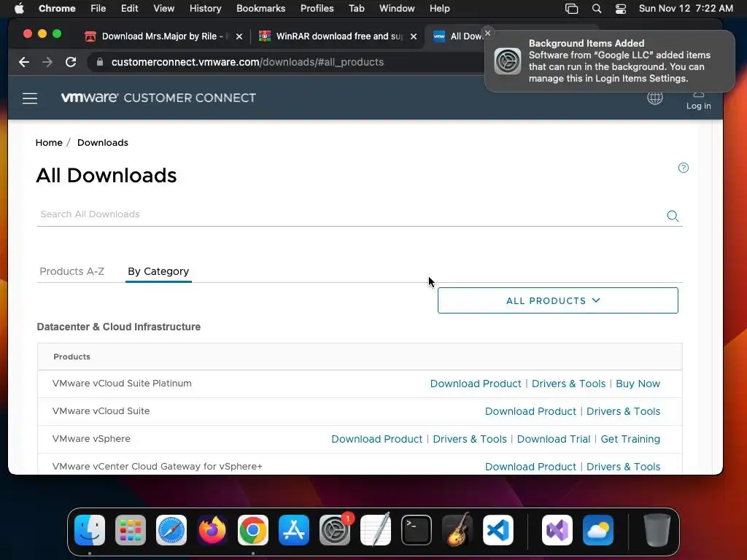Click Download Trial for VMware vSphere
747x560 pixels.
[x=554, y=439]
